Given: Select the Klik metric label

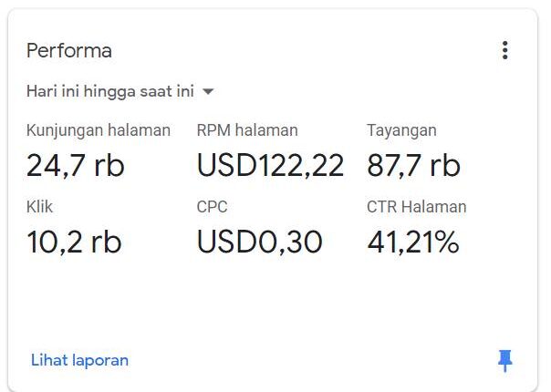Looking at the screenshot, I should (40, 207).
